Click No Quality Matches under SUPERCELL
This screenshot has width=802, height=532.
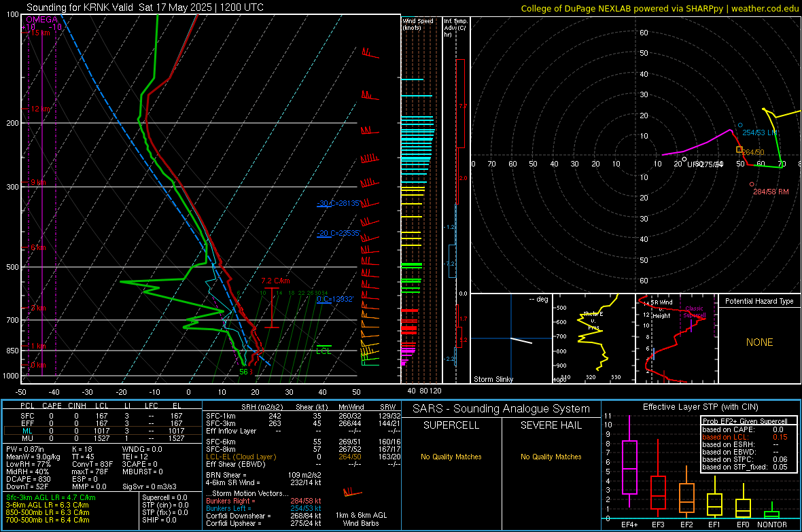click(x=451, y=457)
